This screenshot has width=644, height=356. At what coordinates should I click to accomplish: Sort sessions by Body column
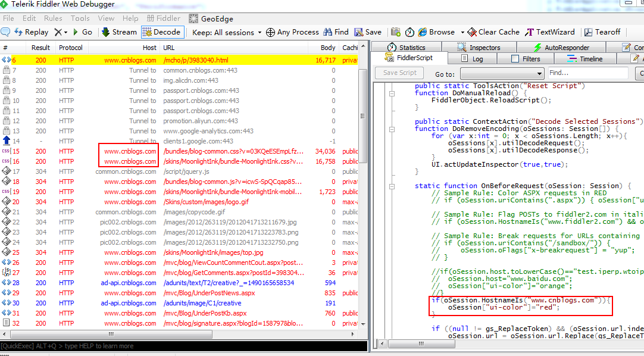(324, 48)
